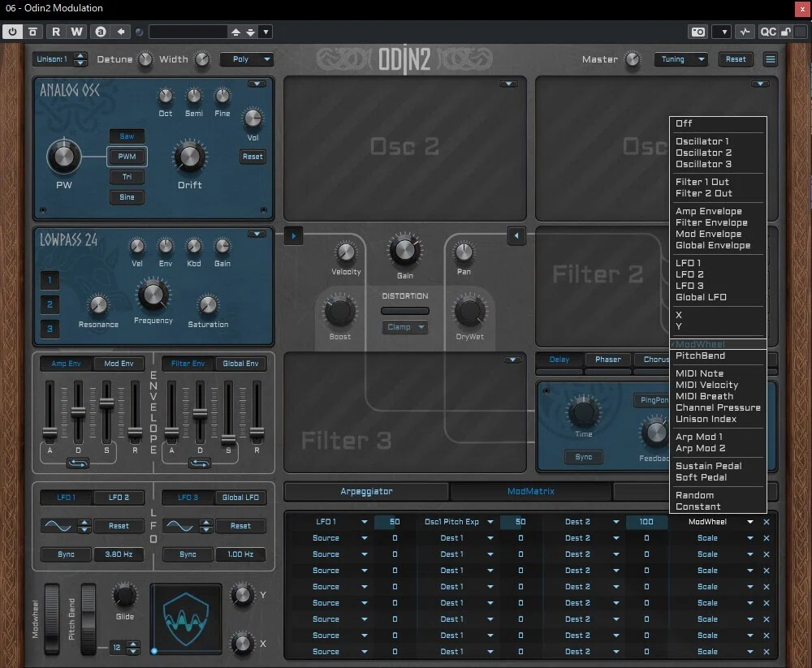Viewport: 812px width, 668px height.
Task: Click the delay Time knob
Action: 584,412
